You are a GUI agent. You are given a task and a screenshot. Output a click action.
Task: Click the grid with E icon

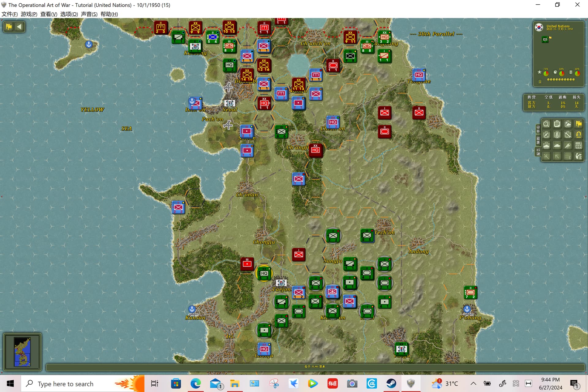tap(568, 156)
